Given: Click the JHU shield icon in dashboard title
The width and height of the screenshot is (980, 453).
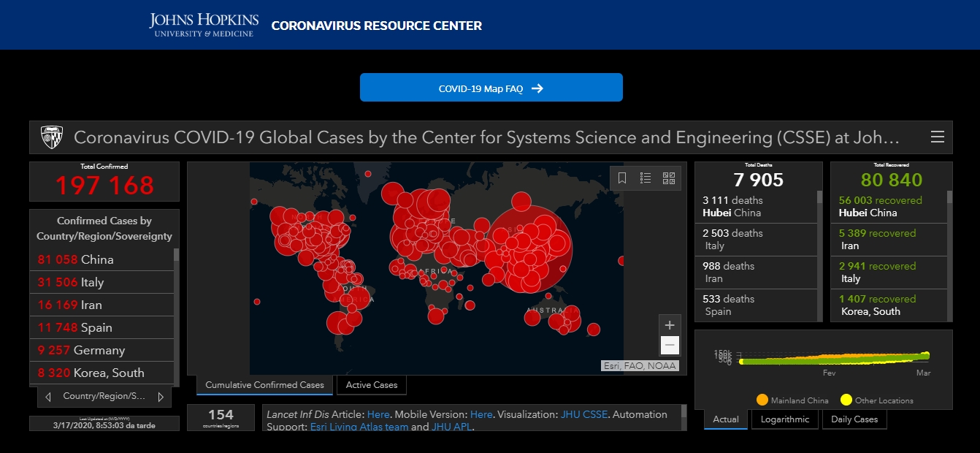Looking at the screenshot, I should tap(51, 137).
